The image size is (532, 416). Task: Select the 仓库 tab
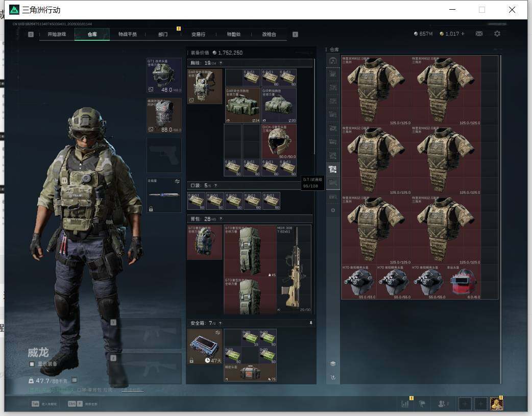pos(92,34)
